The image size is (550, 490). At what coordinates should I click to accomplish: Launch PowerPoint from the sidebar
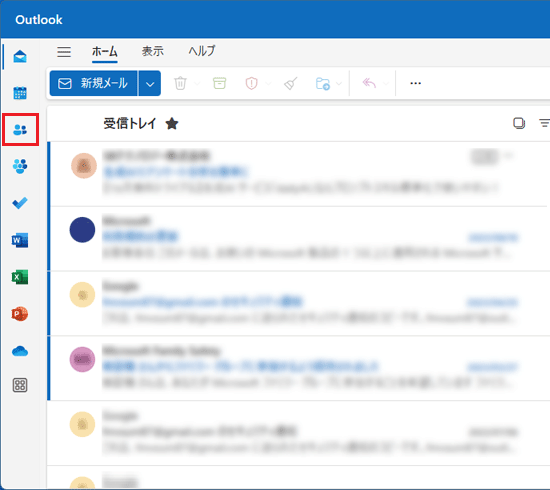pos(20,314)
